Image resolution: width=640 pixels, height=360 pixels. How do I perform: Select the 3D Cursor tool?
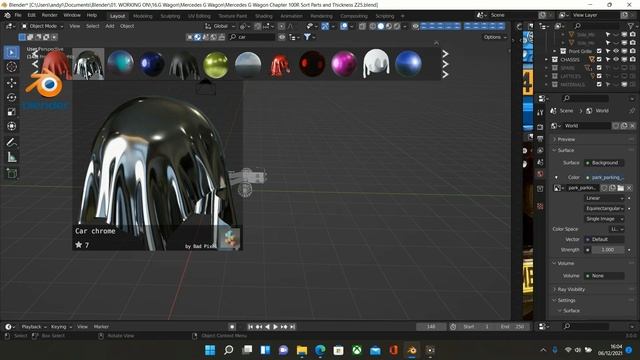coord(11,67)
